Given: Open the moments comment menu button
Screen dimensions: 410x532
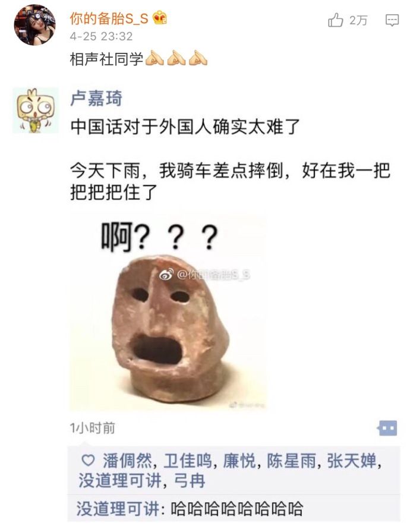Looking at the screenshot, I should click(x=387, y=428).
